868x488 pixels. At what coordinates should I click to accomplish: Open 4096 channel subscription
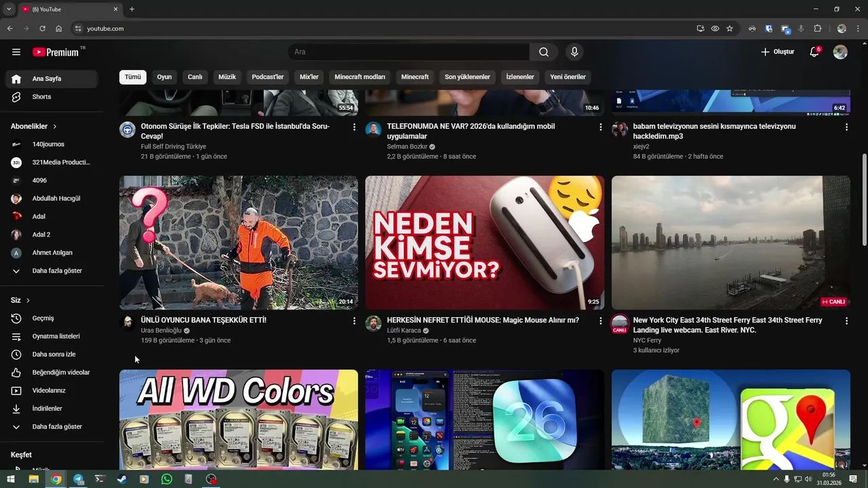(52, 180)
